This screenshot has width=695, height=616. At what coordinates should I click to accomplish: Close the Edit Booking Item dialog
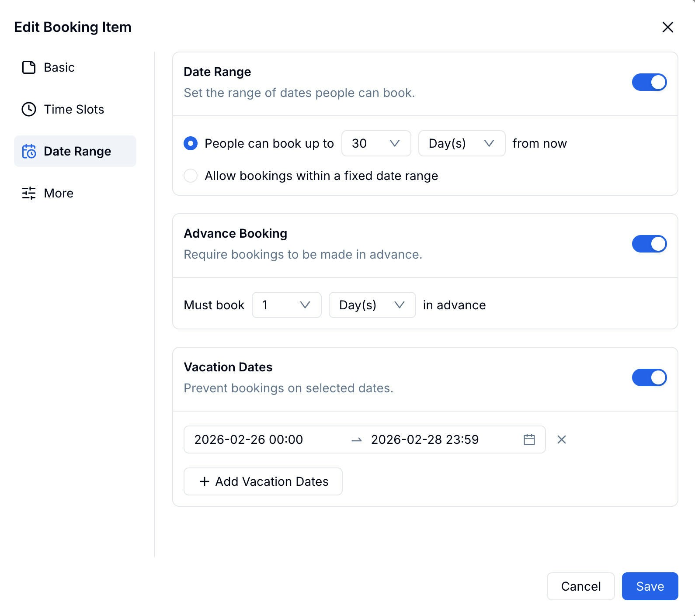[667, 27]
